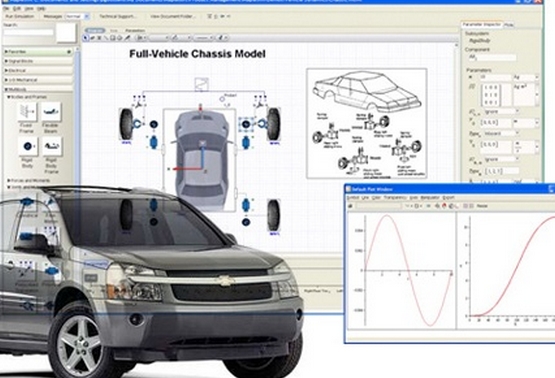Image resolution: width=555 pixels, height=378 pixels.
Task: Click the Search field in the palette
Action: pyautogui.click(x=29, y=32)
